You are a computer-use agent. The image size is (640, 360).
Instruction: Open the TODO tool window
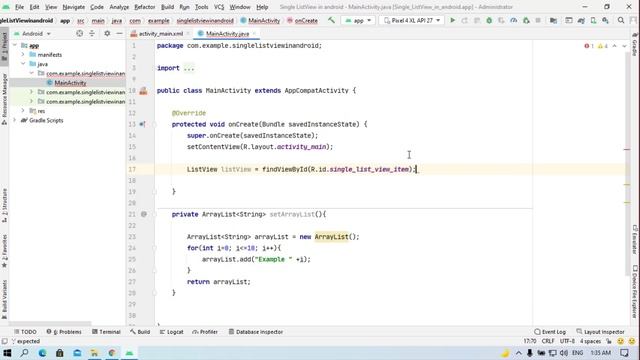tap(25, 332)
